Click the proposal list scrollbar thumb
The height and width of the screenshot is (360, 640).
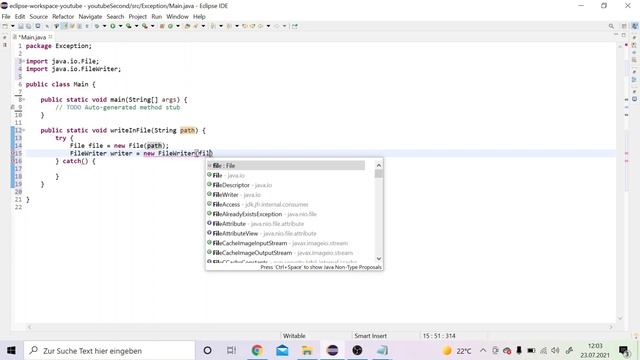(379, 174)
